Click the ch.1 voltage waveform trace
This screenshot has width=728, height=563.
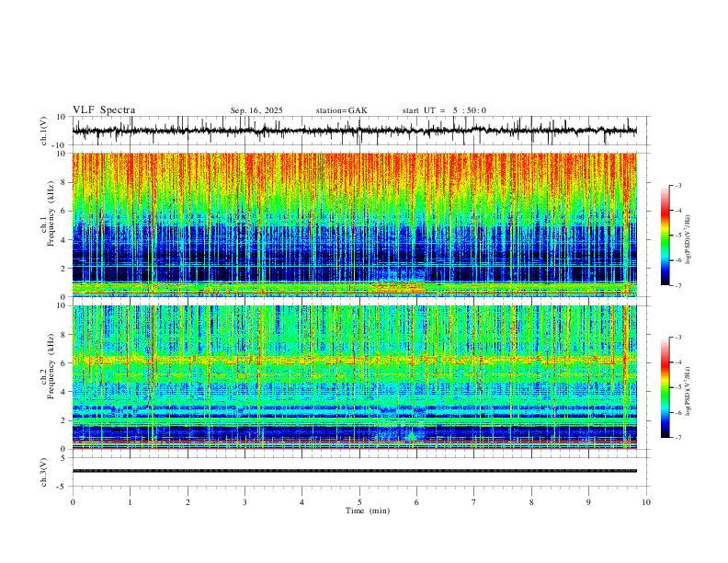(x=355, y=131)
